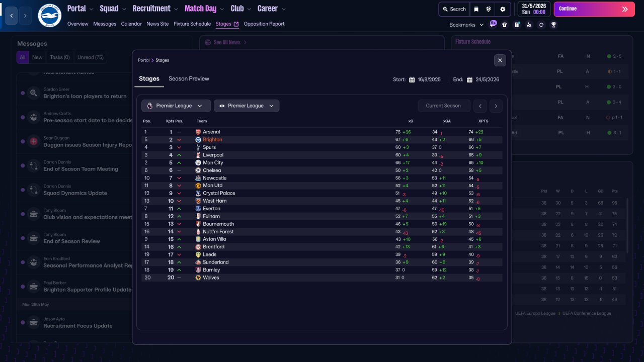644x362 pixels.
Task: Sort by the xGA column header
Action: pos(447,121)
